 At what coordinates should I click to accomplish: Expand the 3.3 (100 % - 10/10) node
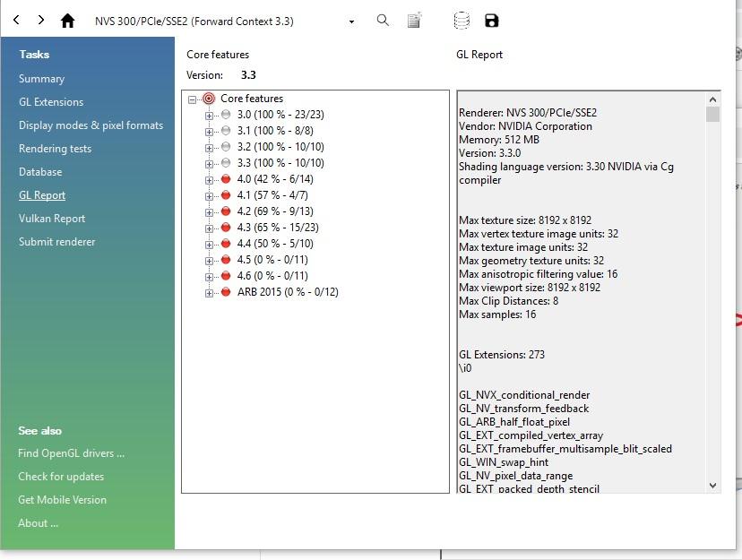click(209, 163)
